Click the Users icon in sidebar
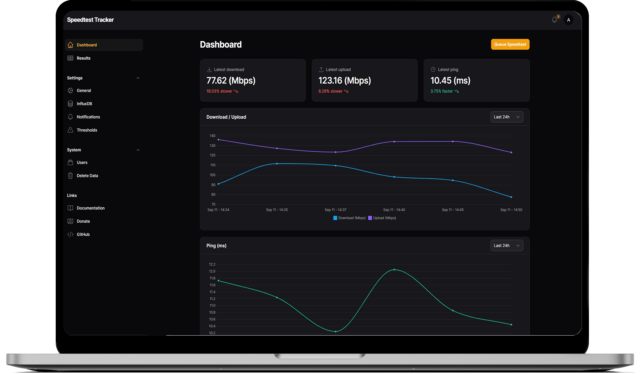This screenshot has height=374, width=640. [x=70, y=163]
